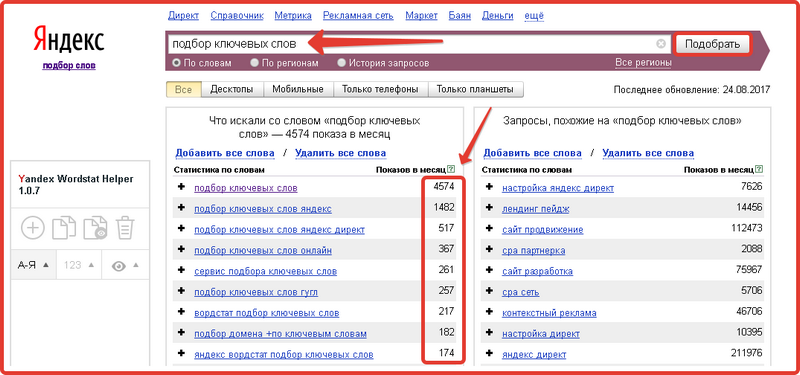Viewport: 800px width, 375px height.
Task: Open the 'лендинг пейдж' query link
Action: click(536, 209)
